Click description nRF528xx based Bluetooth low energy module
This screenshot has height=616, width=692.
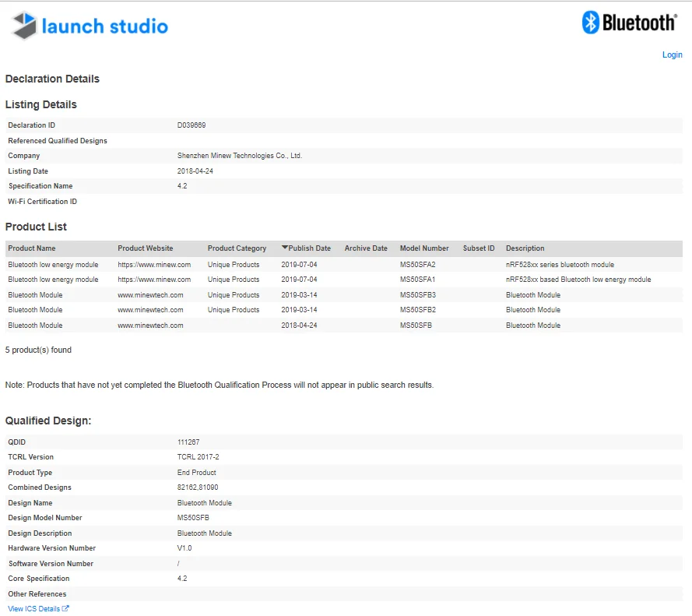click(x=578, y=280)
